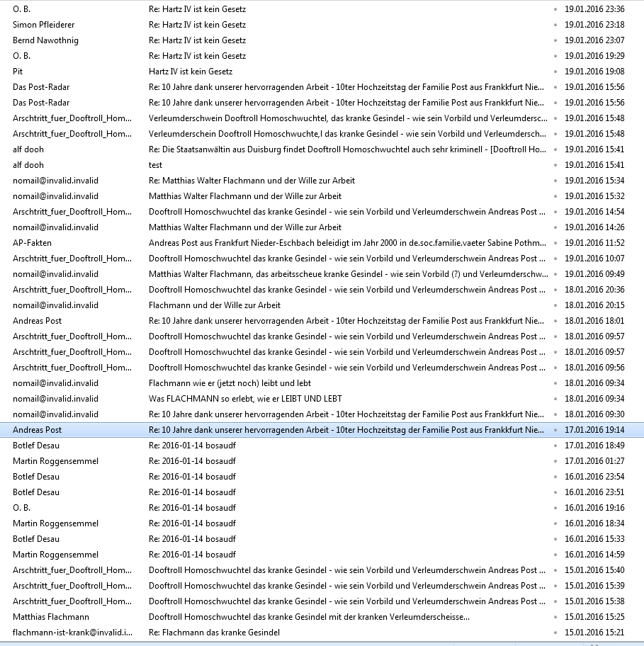
Task: Click date "16.01.2016 18:34"
Action: (x=594, y=523)
